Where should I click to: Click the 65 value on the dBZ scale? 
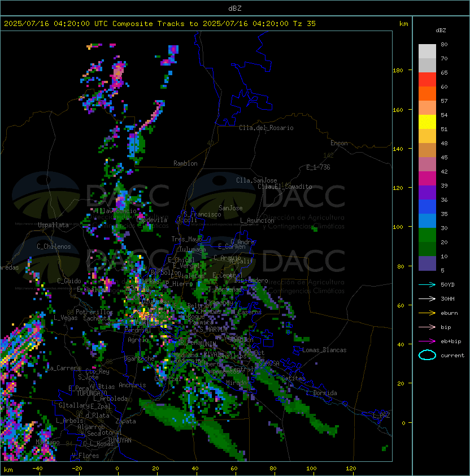click(x=444, y=73)
